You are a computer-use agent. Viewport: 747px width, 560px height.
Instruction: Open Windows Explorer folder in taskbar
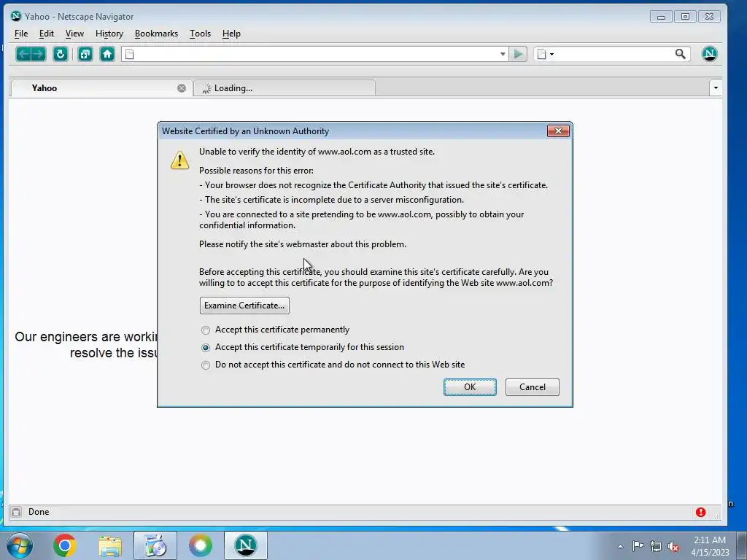click(110, 545)
